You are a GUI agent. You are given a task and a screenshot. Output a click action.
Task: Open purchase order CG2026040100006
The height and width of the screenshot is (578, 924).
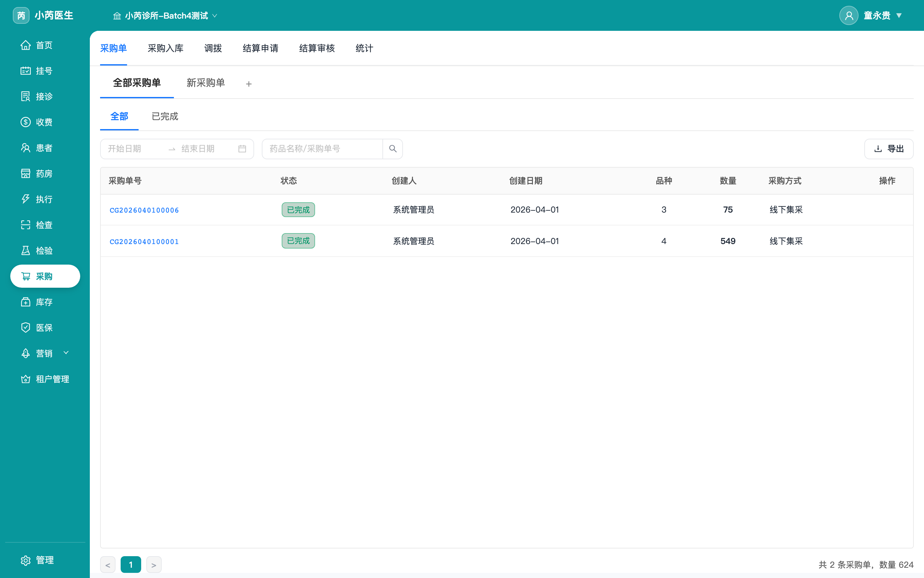144,210
